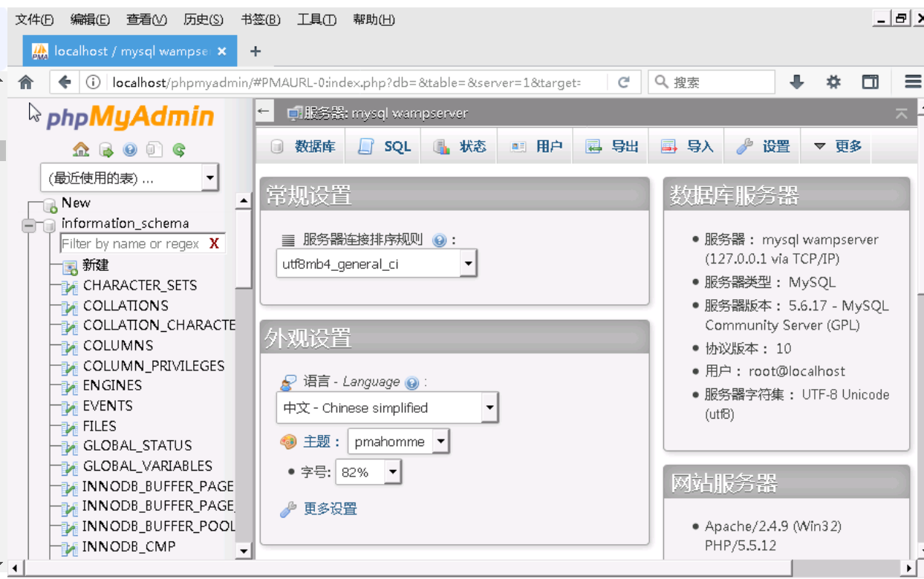Open the 书签(B) menu
924x579 pixels.
(261, 19)
